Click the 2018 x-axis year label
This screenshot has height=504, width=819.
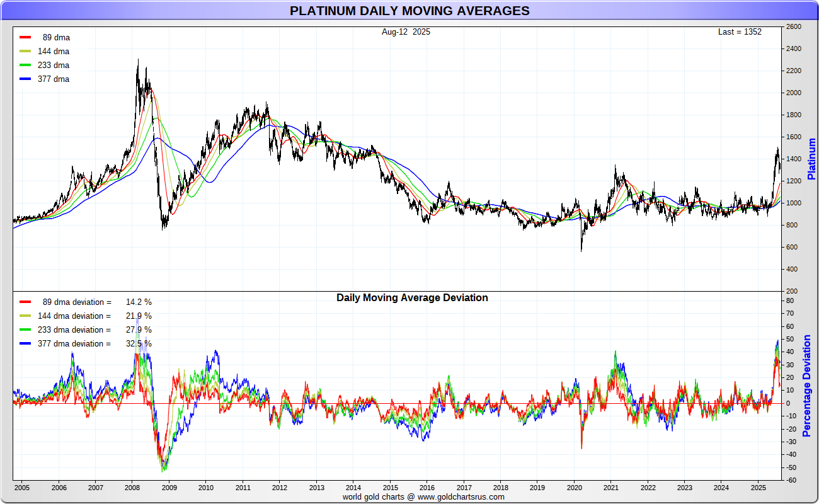[501, 488]
